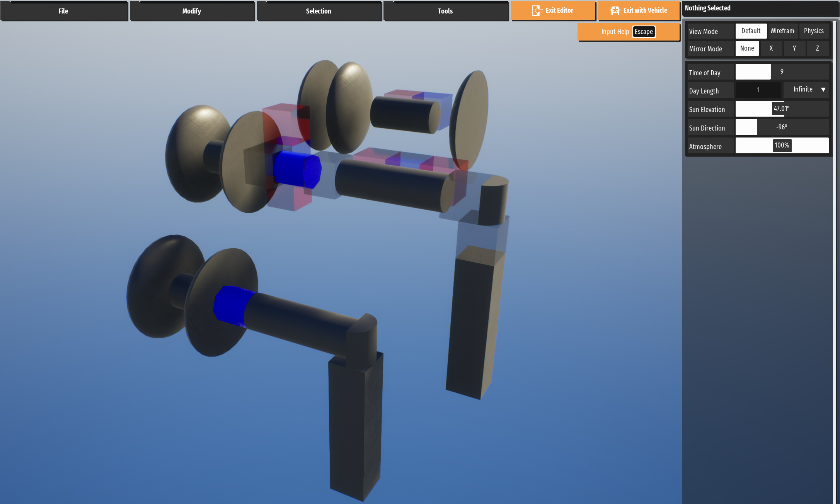The height and width of the screenshot is (504, 840).
Task: Switch view mode to Physics
Action: click(x=814, y=31)
